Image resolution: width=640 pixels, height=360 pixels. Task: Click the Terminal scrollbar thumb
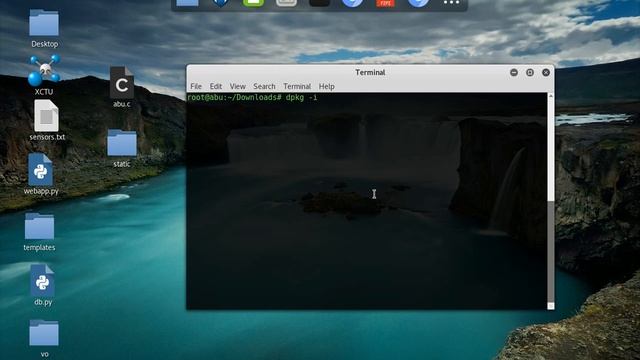[551, 251]
